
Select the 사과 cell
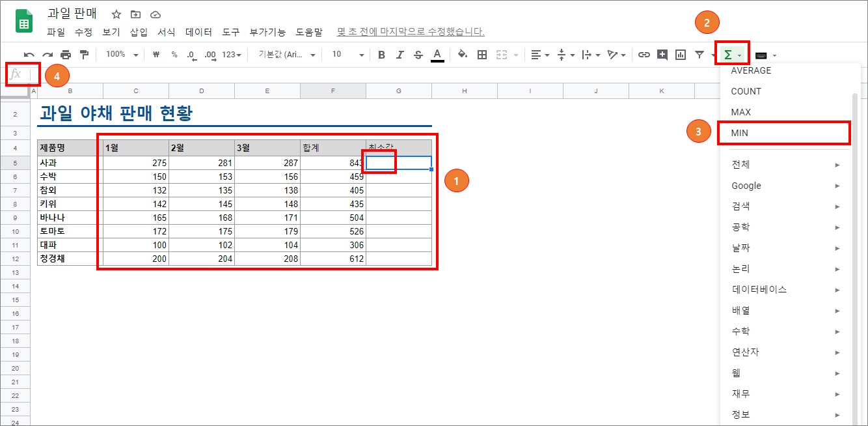(x=70, y=163)
